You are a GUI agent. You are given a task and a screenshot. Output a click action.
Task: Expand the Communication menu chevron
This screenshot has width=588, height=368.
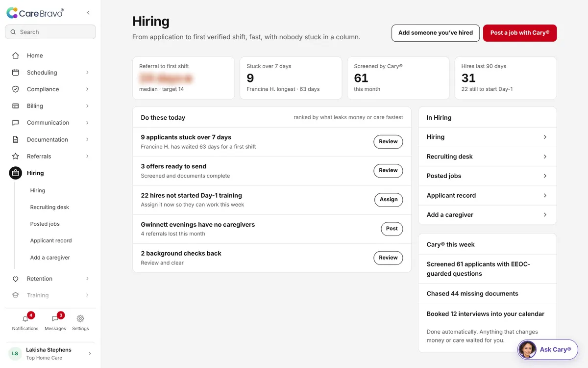pyautogui.click(x=88, y=123)
